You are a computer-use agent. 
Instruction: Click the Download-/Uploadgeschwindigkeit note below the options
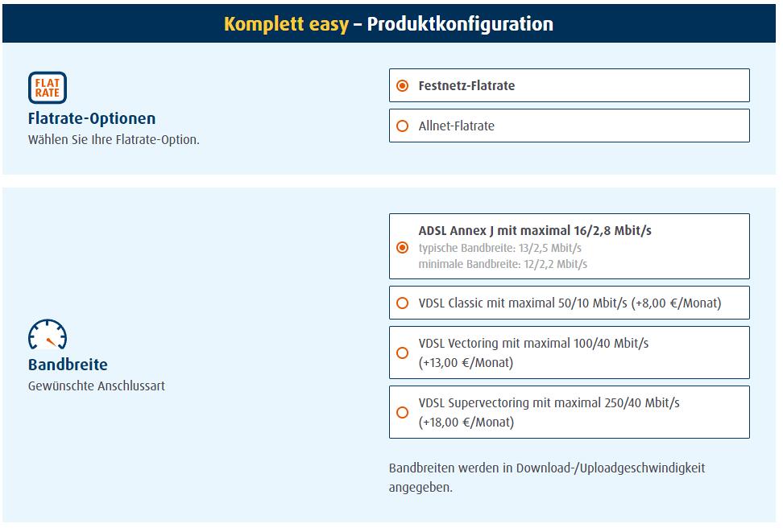pyautogui.click(x=546, y=477)
